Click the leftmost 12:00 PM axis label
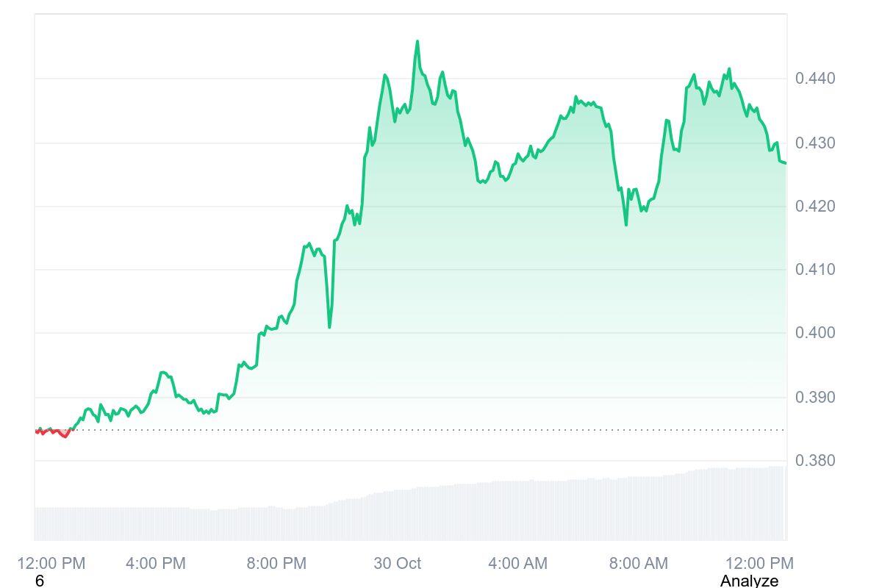Viewport: 882px width, 588px height. (51, 564)
